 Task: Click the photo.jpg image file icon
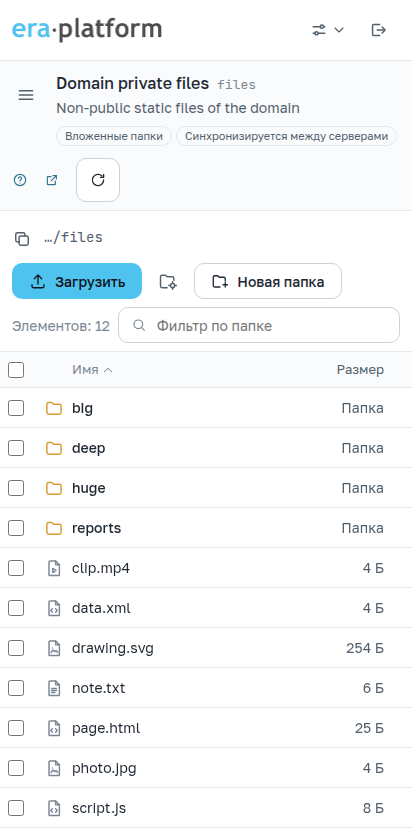point(54,768)
